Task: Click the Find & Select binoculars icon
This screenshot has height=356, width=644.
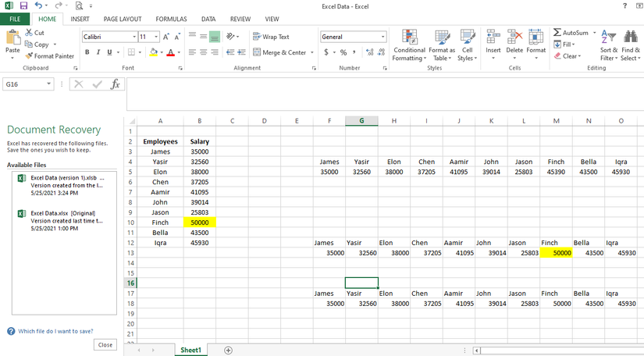Action: 630,37
